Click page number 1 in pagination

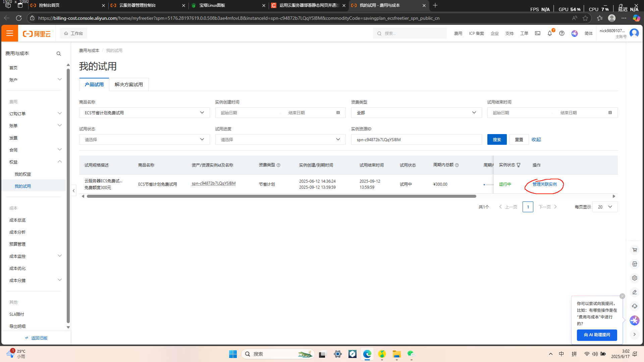pos(528,207)
